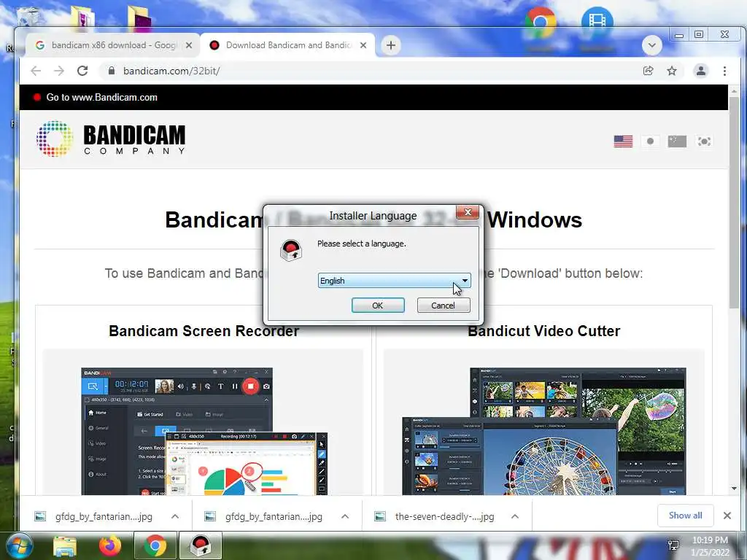747x560 pixels.
Task: Open Chrome's three-dot menu
Action: tap(724, 71)
